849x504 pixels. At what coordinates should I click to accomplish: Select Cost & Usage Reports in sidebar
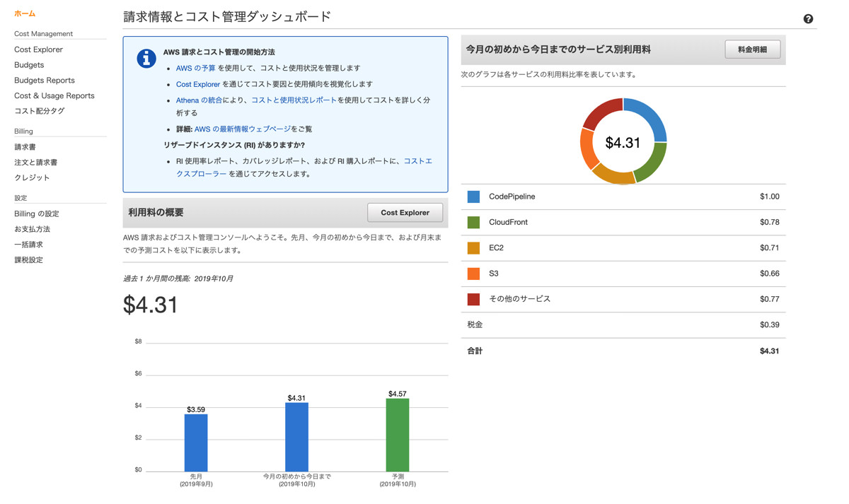pos(54,95)
